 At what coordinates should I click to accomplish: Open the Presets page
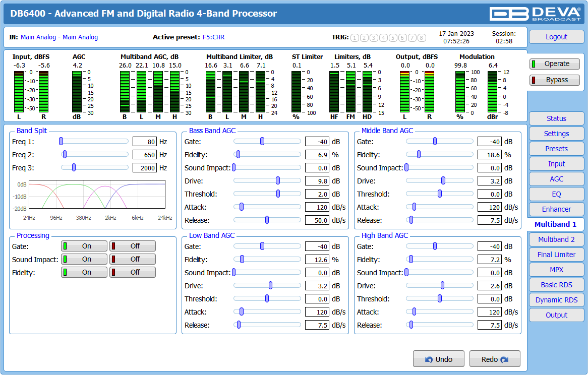click(557, 149)
